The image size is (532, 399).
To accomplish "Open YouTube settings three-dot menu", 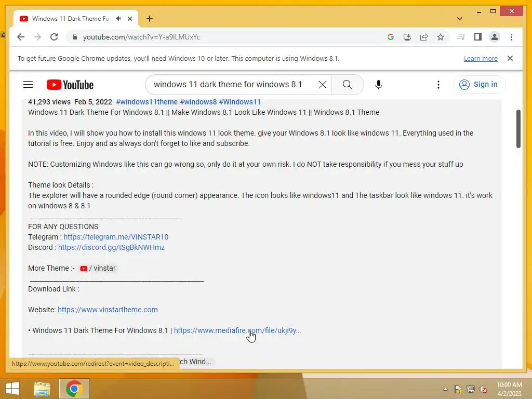I will pyautogui.click(x=438, y=85).
